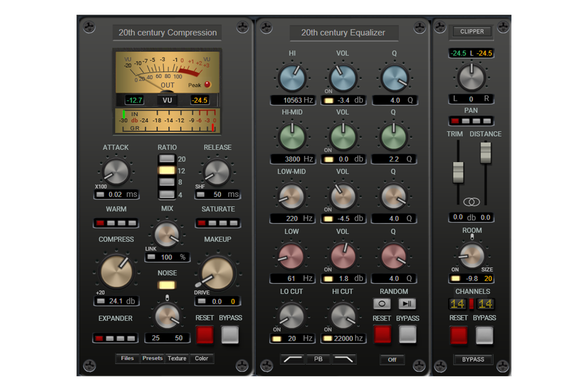Open the Texture menu
This screenshot has width=588, height=392.
pos(177,359)
